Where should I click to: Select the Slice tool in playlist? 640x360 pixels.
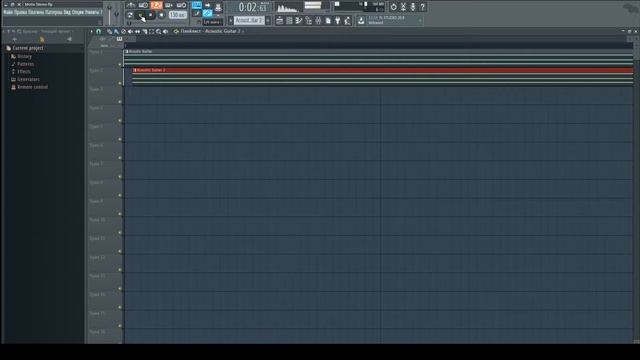144,31
